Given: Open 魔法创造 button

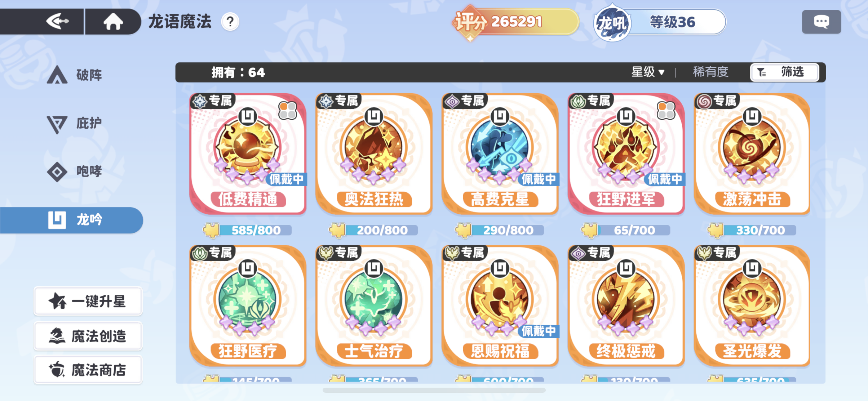Looking at the screenshot, I should (88, 336).
